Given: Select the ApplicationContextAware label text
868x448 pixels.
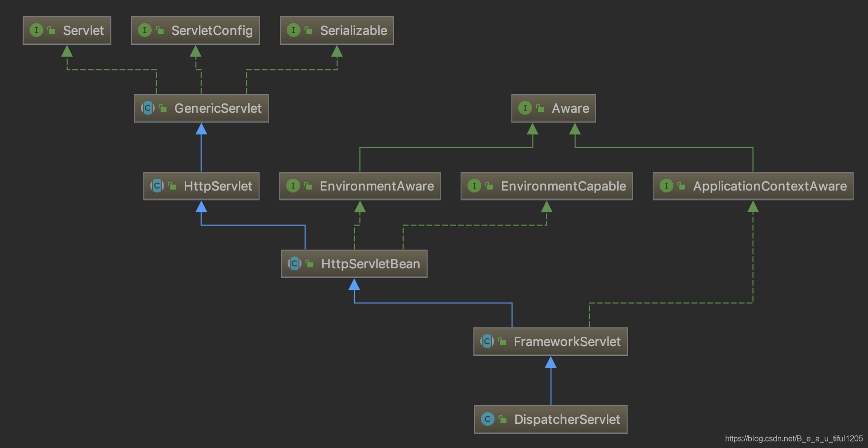Looking at the screenshot, I should tap(770, 186).
